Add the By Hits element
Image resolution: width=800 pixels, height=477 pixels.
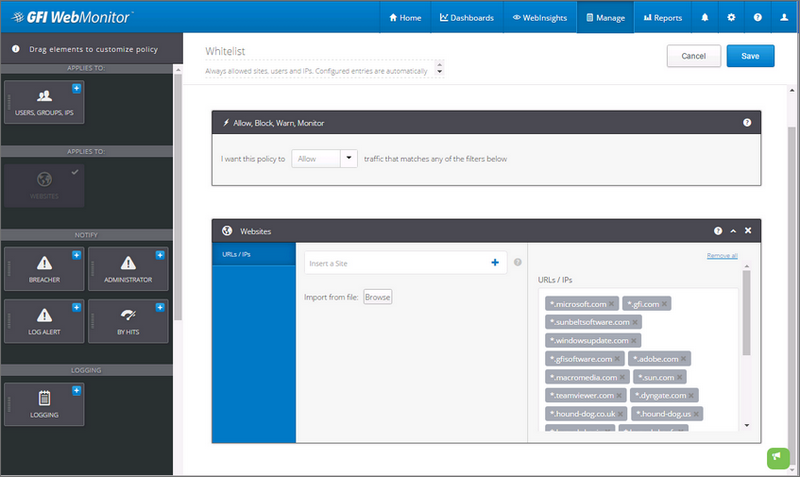point(160,307)
